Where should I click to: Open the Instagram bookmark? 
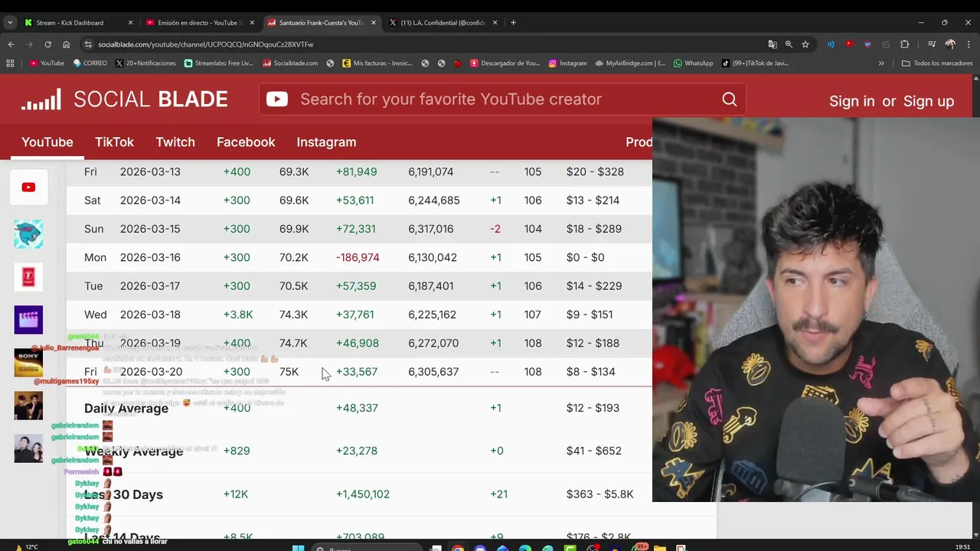coord(567,64)
